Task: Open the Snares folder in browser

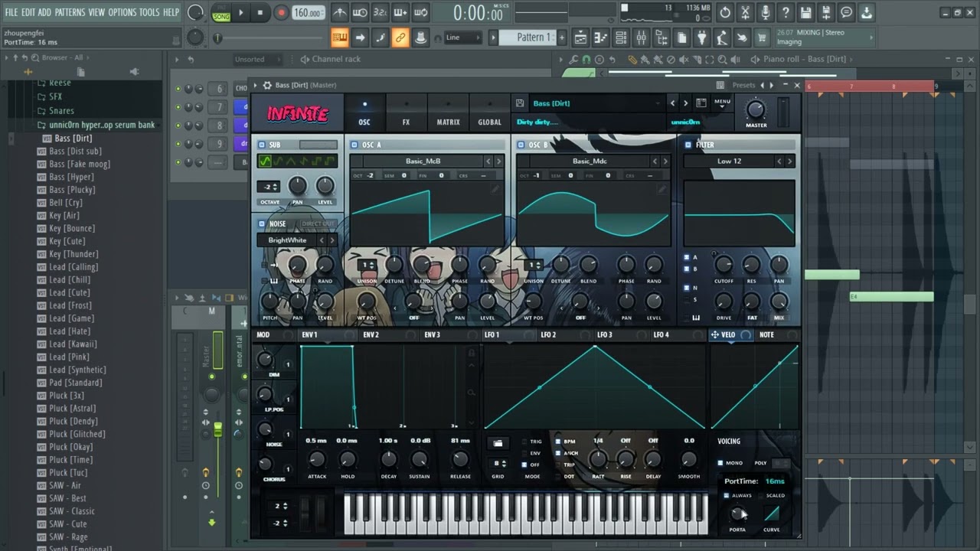Action: 61,111
